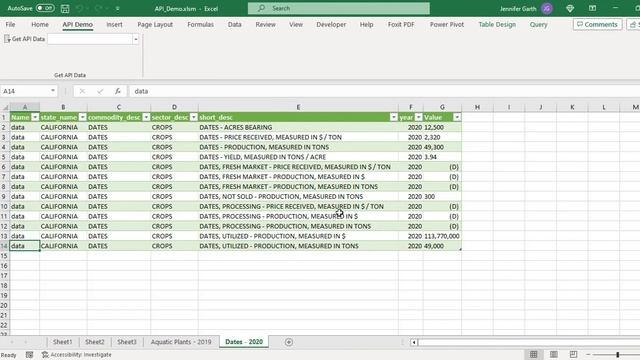Open the commodity_desc filter dropdown

pos(146,118)
